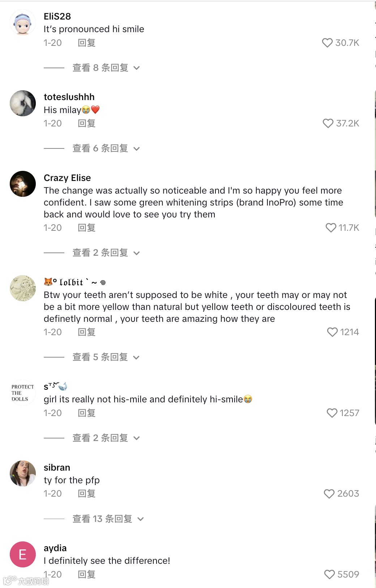Show the 5 replies under lolbit's comment

(106, 357)
